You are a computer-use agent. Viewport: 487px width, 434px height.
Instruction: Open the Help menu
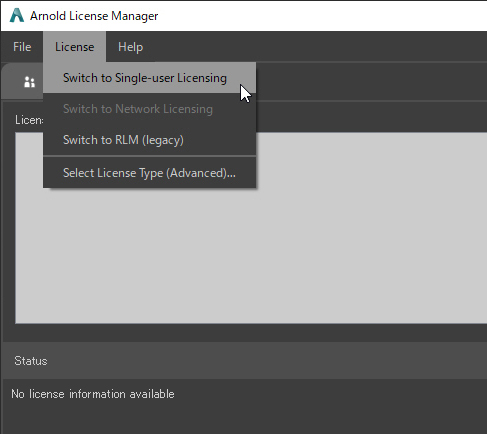[130, 47]
